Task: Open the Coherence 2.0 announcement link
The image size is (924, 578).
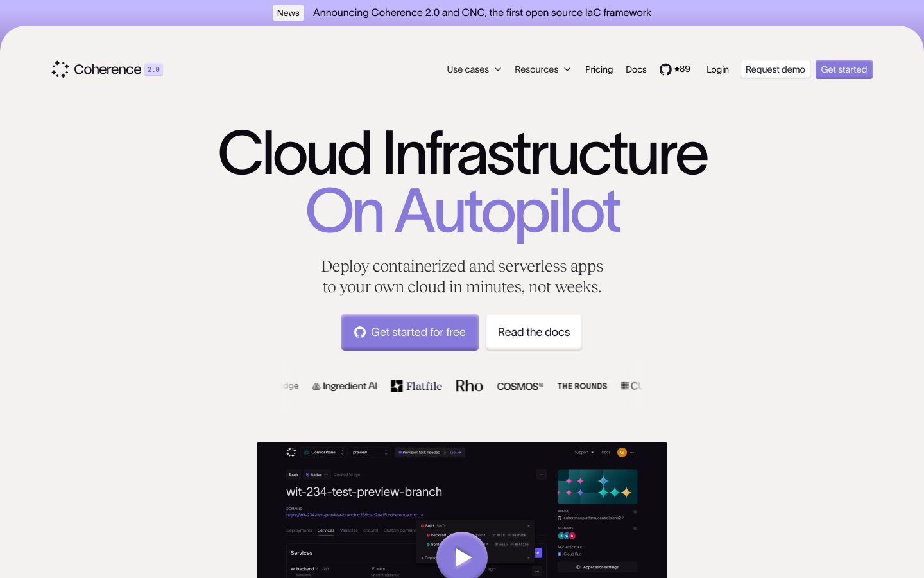Action: click(x=482, y=13)
